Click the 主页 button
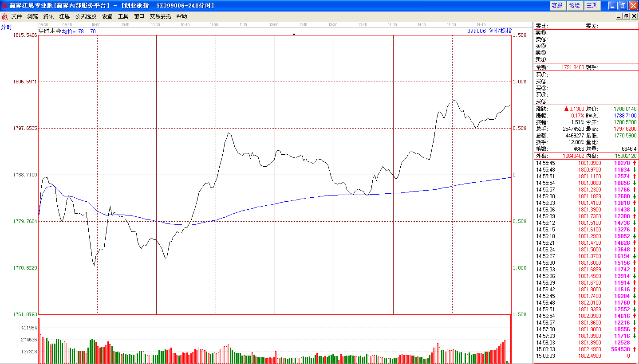This screenshot has width=639, height=364. click(592, 5)
